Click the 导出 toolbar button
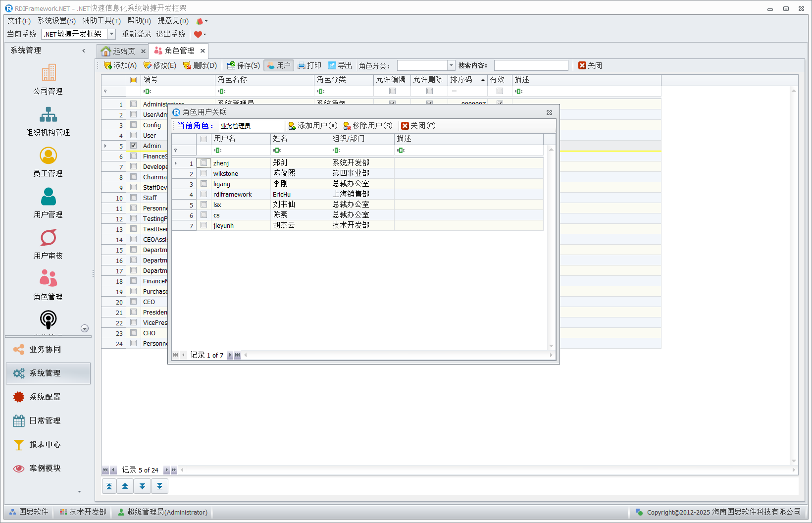This screenshot has height=523, width=812. [x=340, y=65]
